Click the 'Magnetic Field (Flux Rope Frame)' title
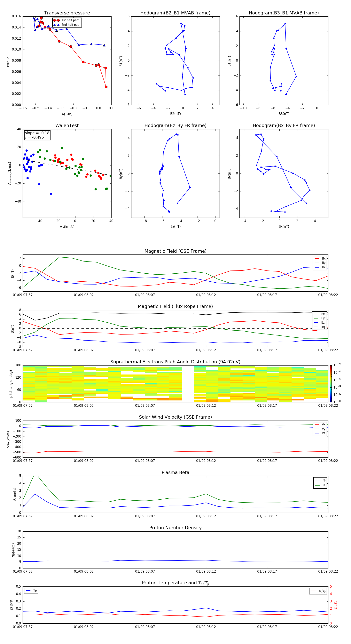This screenshot has height=644, width=351. coord(175,307)
